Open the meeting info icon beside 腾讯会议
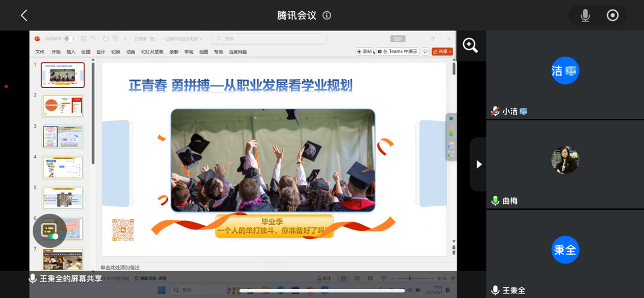 [x=327, y=16]
